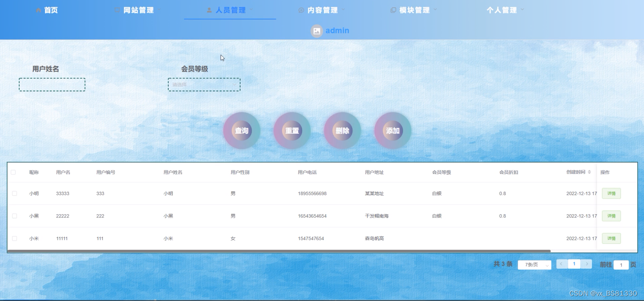The image size is (644, 301).
Task: Click the 查询 round button
Action: pyautogui.click(x=241, y=131)
